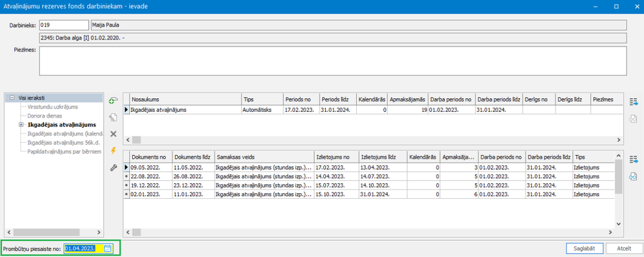
Task: Click the Darbinieks code field 019
Action: pyautogui.click(x=64, y=25)
